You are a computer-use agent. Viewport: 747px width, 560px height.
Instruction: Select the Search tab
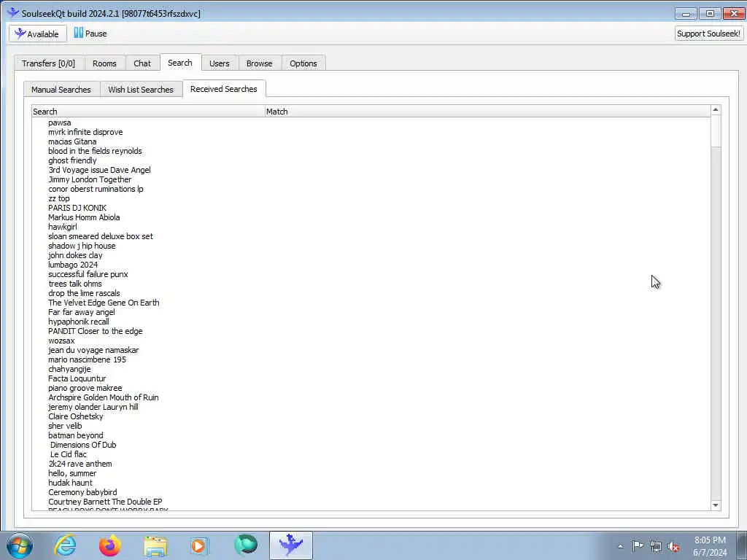(180, 63)
